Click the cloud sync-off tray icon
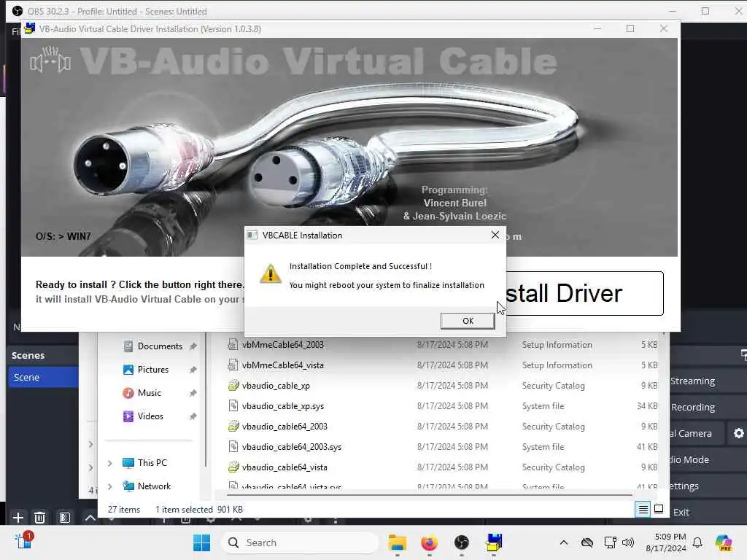The width and height of the screenshot is (747, 560). pos(587,542)
